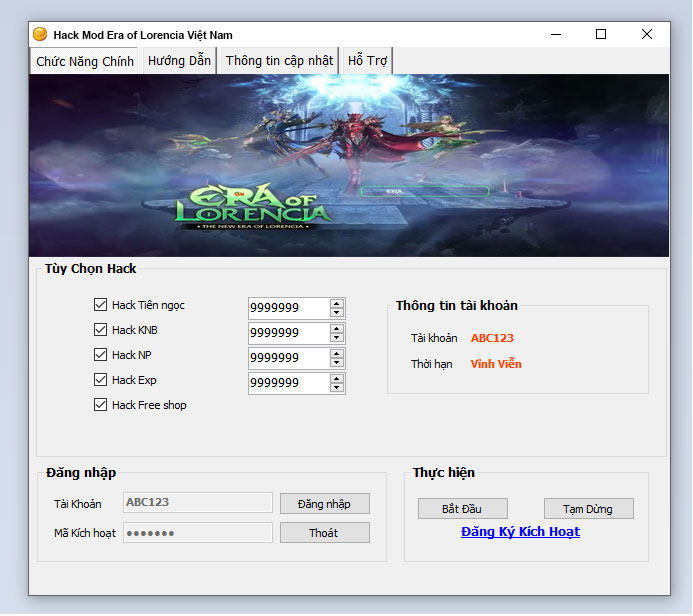The image size is (693, 616).
Task: Switch to the Chức Năng Chính tab
Action: pyautogui.click(x=85, y=61)
